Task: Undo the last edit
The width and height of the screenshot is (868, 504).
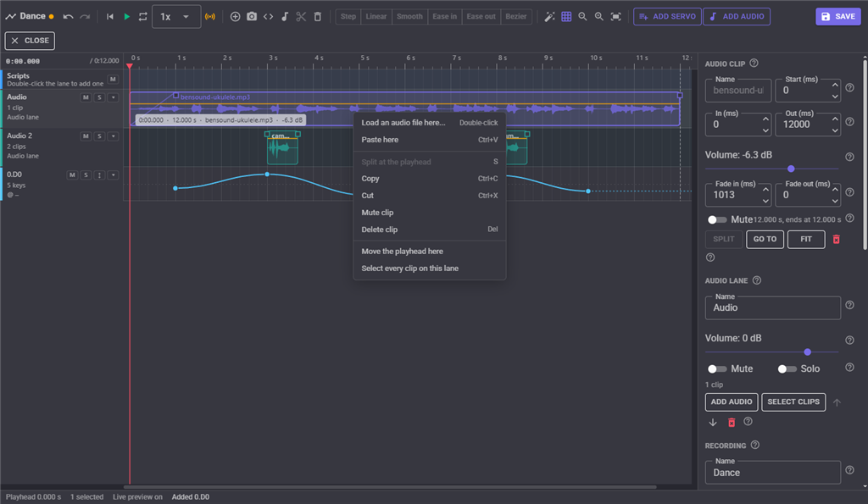Action: (68, 17)
